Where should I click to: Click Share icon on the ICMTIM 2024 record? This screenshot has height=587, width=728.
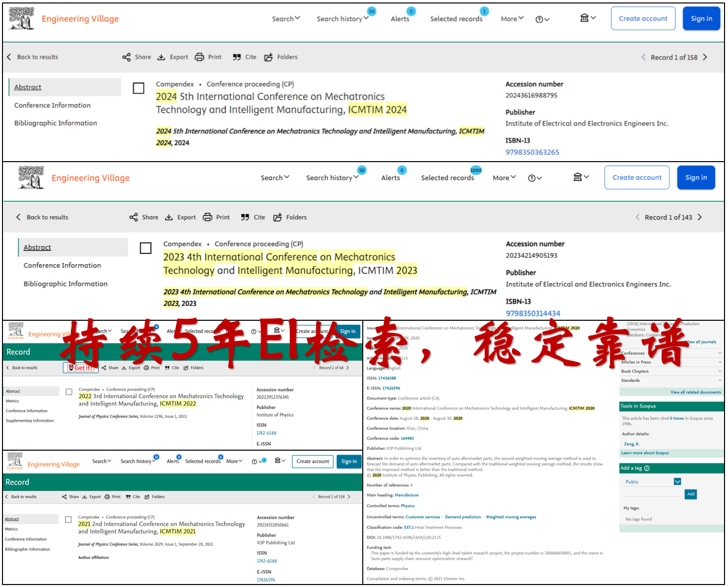click(126, 57)
